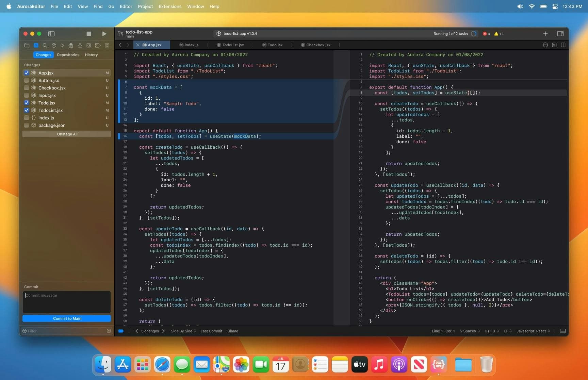This screenshot has height=380, width=588.
Task: Open the search navigator icon
Action: (x=45, y=45)
